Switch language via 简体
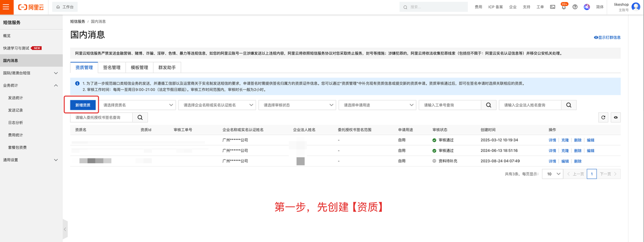The height and width of the screenshot is (242, 644). pos(600,7)
